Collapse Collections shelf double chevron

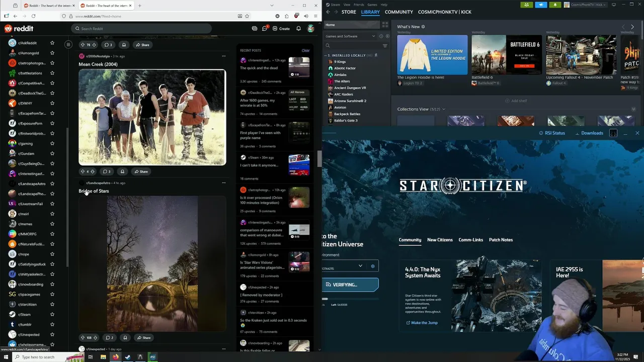633,109
